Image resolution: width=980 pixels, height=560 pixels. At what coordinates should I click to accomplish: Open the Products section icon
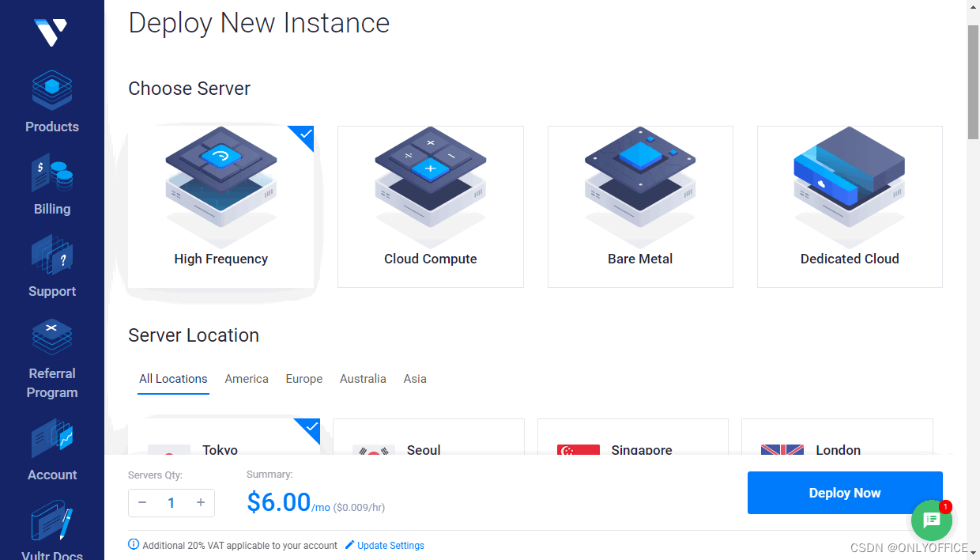(52, 91)
